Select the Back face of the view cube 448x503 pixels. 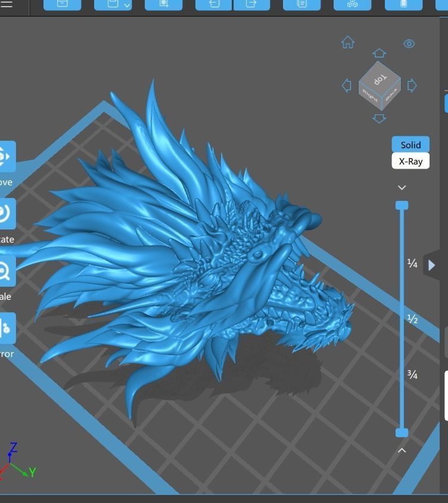(x=391, y=95)
